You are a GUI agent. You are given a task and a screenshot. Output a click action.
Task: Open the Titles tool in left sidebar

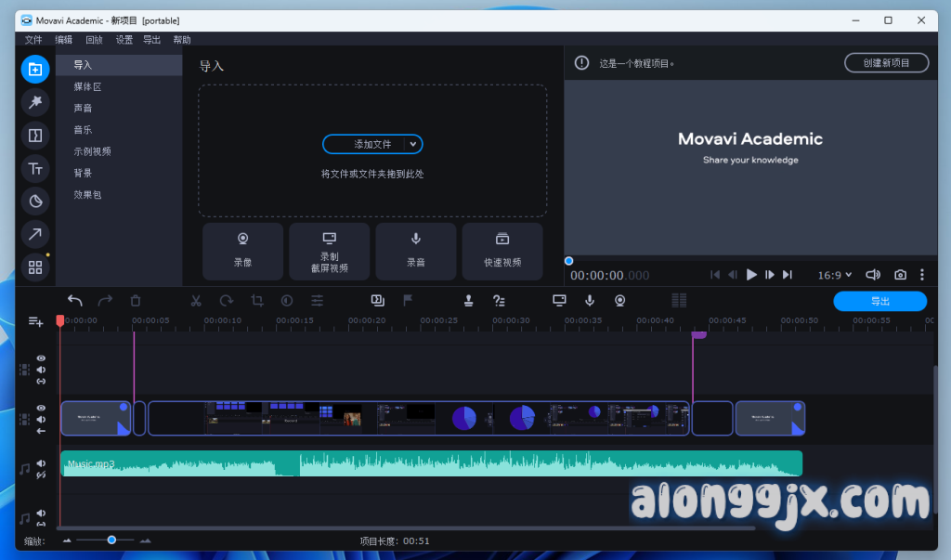[x=35, y=168]
